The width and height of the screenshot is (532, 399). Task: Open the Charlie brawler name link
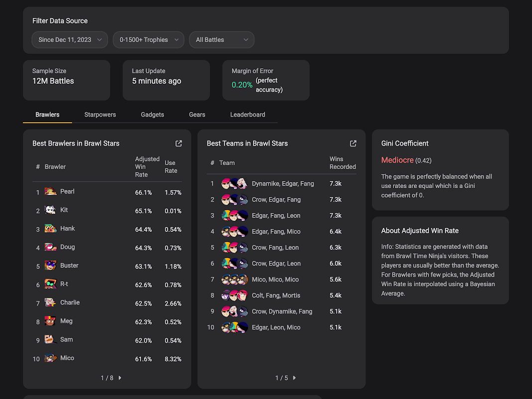tap(70, 303)
